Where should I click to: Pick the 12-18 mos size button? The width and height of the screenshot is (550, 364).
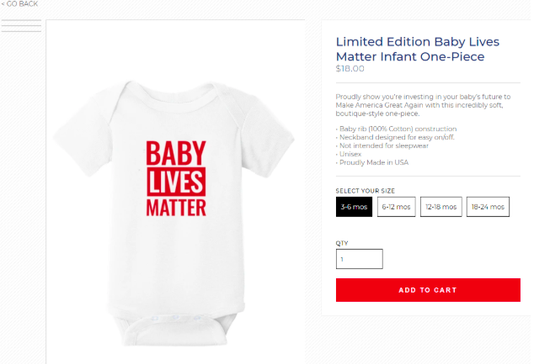tap(441, 207)
